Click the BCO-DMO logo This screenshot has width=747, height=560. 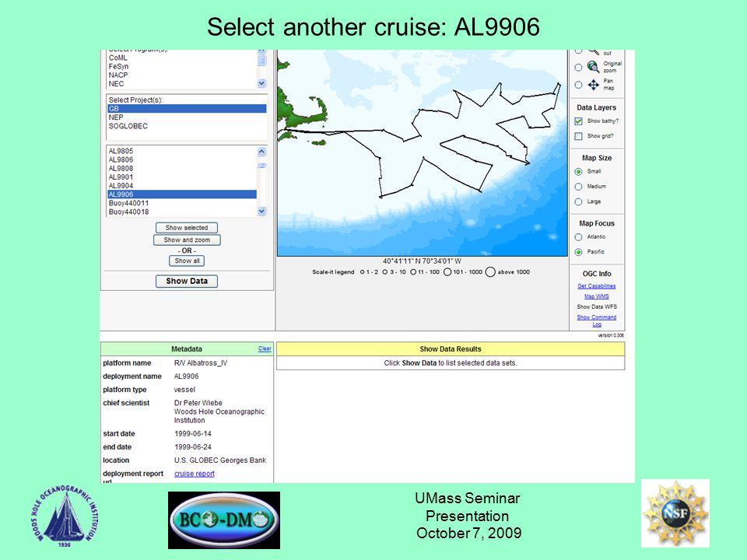(224, 520)
